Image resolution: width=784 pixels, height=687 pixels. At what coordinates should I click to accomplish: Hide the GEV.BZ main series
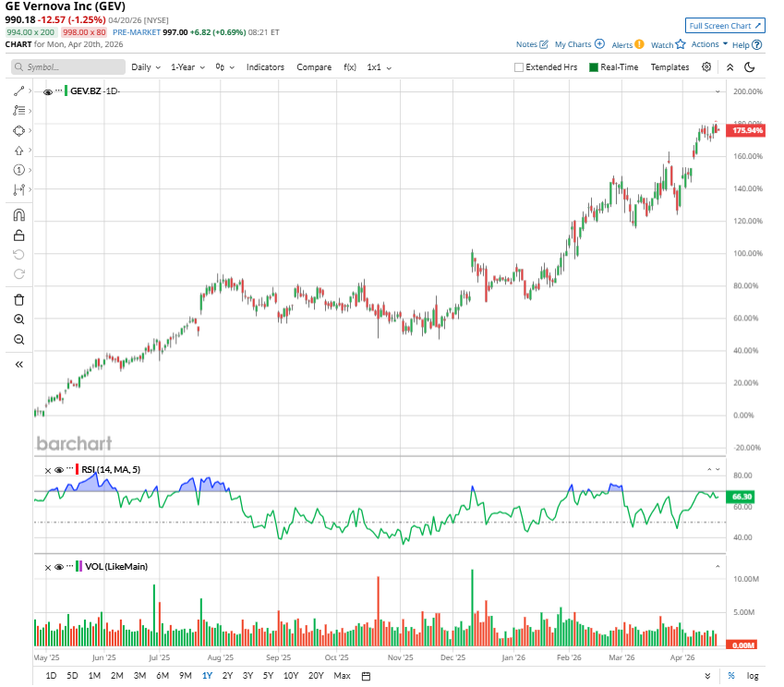pos(48,92)
